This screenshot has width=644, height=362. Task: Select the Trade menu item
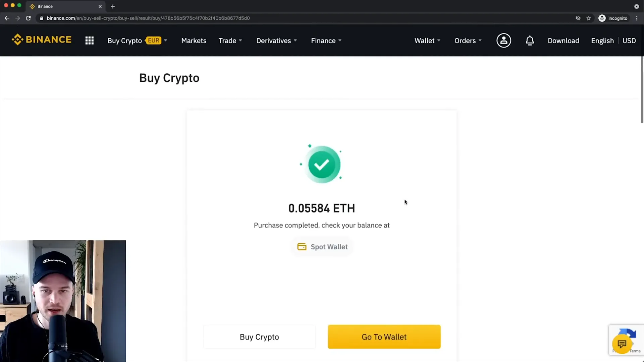(x=227, y=41)
